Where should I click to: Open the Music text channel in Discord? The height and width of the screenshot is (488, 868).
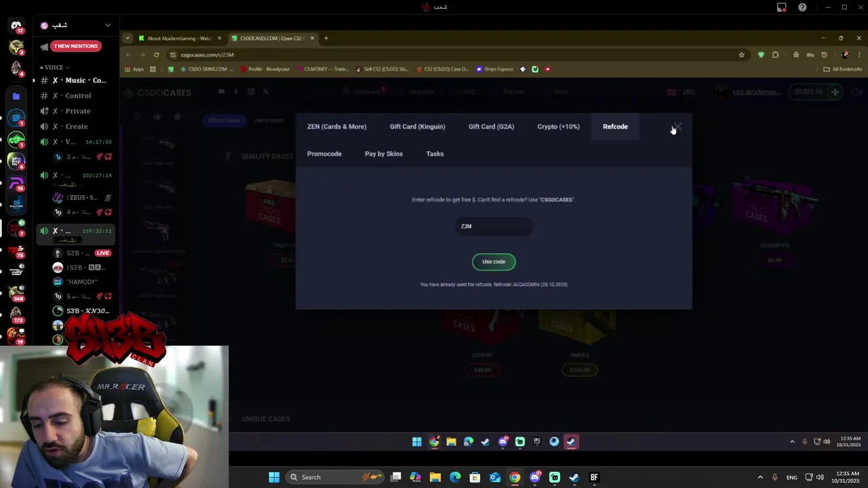click(75, 81)
